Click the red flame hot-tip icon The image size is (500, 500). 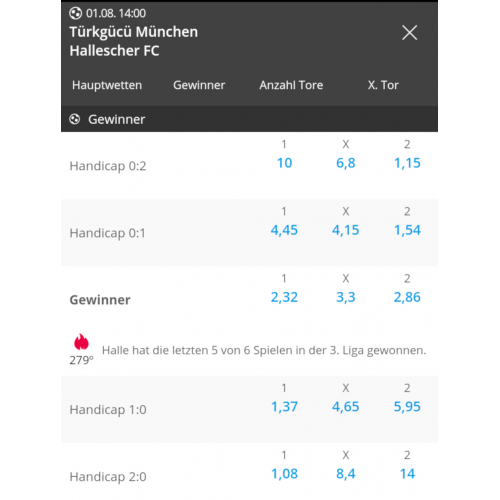coord(81,342)
